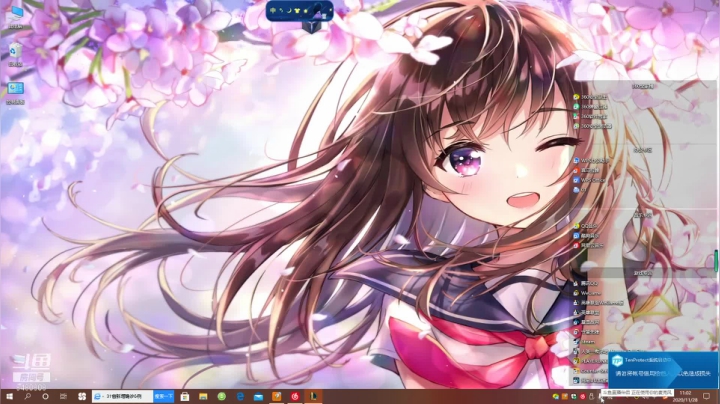Screen dimensions: 720x404
Task: Click the blue 搜索一下 search button
Action: tap(163, 396)
